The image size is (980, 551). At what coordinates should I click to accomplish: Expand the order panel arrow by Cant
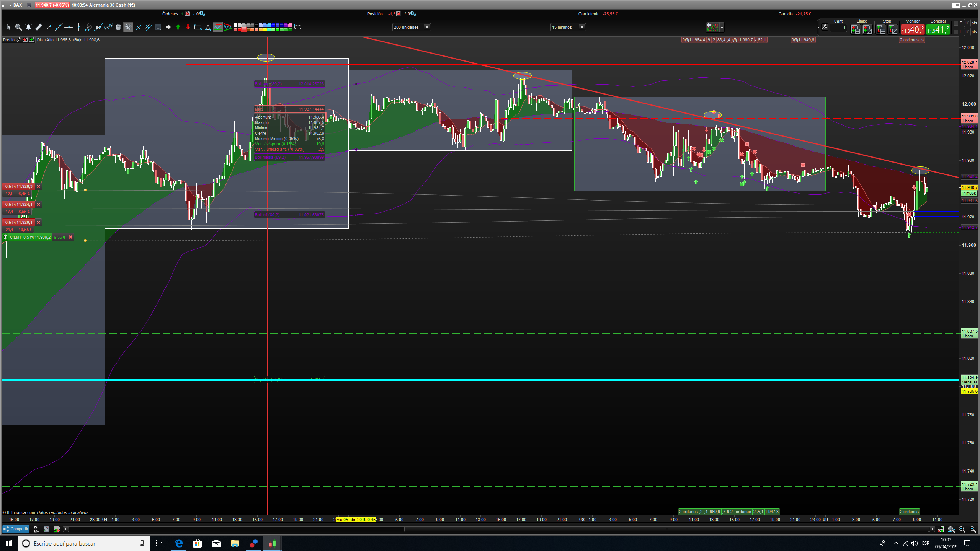[818, 28]
